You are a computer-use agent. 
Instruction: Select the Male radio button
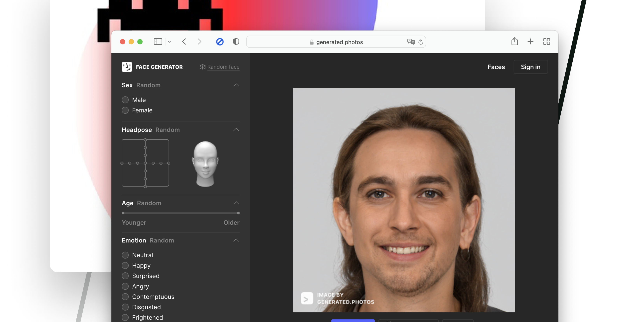point(125,100)
